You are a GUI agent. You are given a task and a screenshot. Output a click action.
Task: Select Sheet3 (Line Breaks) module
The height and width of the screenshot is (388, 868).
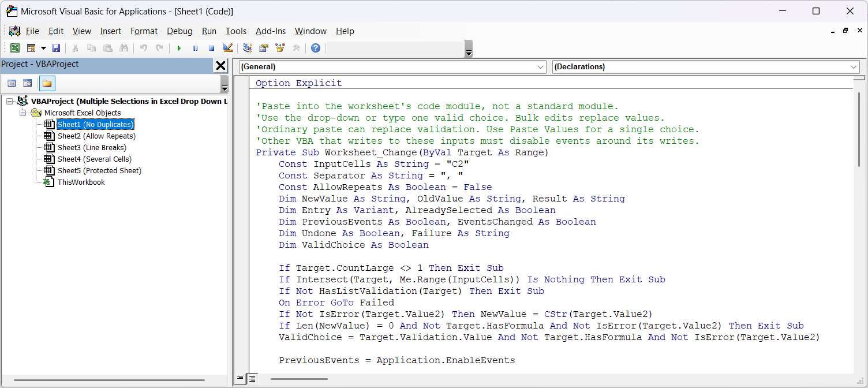click(x=92, y=147)
